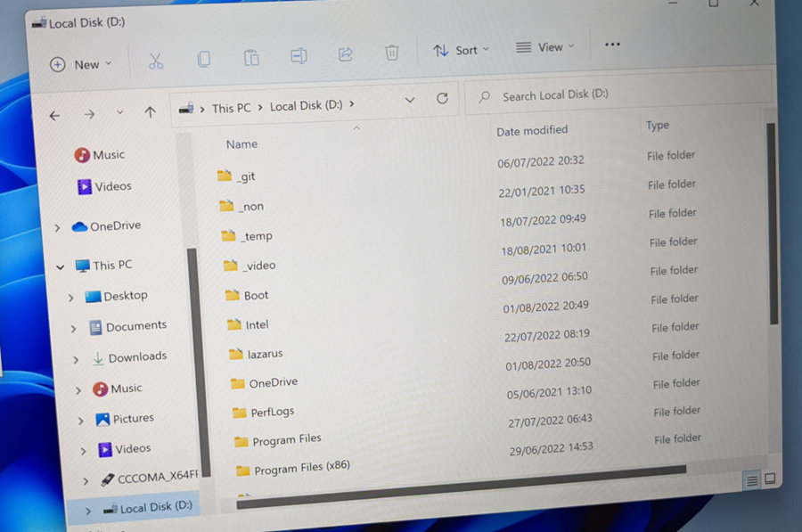802x532 pixels.
Task: Open the View layout dropdown
Action: [x=544, y=47]
